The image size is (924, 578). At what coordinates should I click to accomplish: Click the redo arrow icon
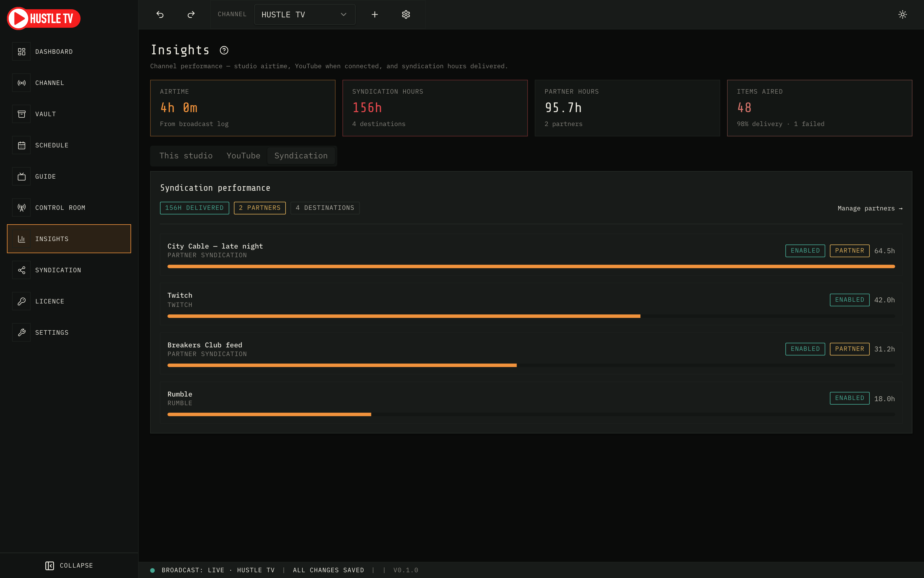click(191, 14)
